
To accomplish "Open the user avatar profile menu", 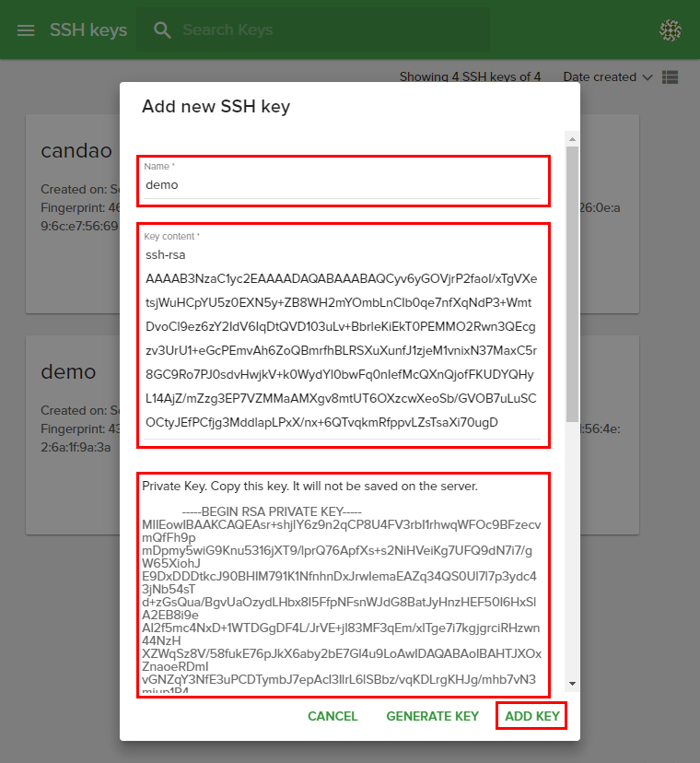I will [x=671, y=30].
